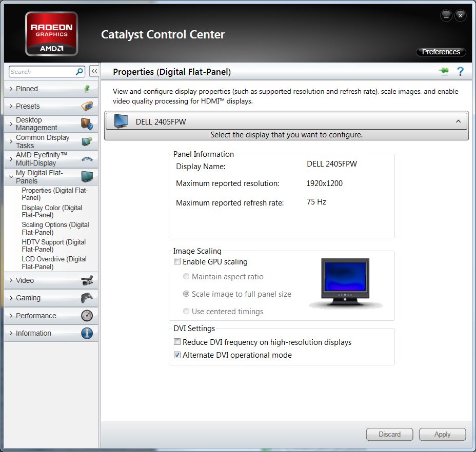Pin this page using the green pin icon

444,71
